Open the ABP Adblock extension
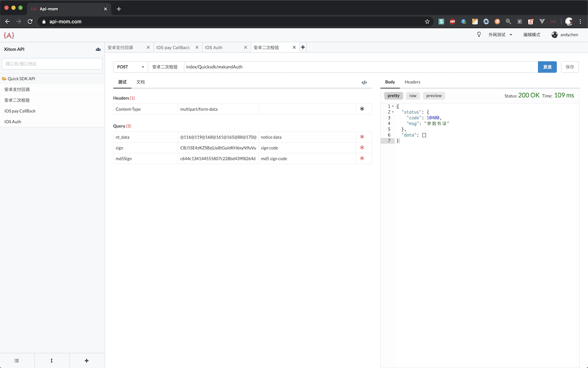Image resolution: width=588 pixels, height=368 pixels. [452, 22]
